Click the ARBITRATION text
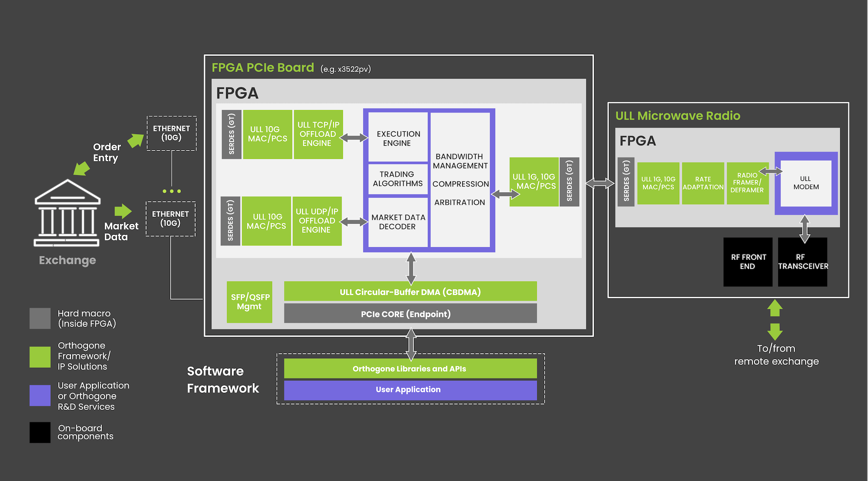Screen dimensions: 868x481 [460, 202]
